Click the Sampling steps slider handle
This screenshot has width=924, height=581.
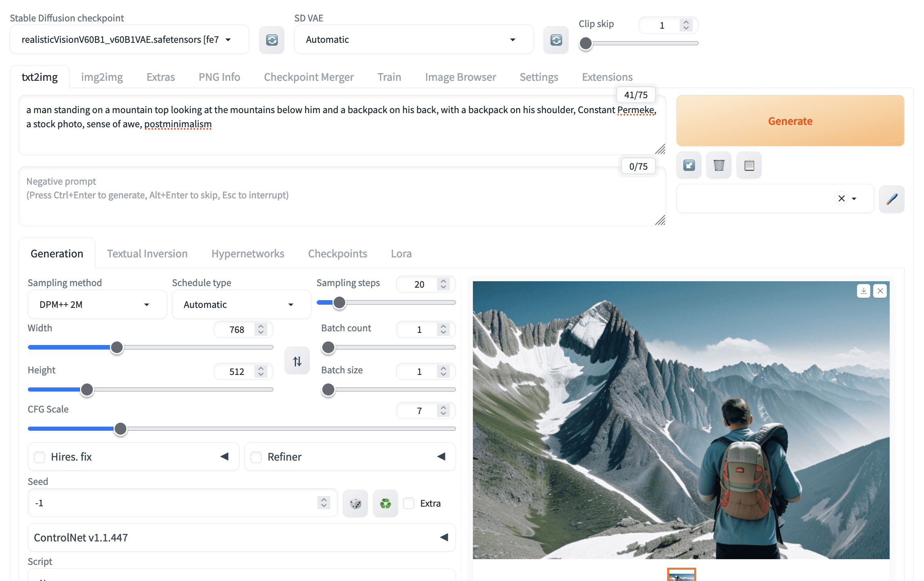click(339, 303)
